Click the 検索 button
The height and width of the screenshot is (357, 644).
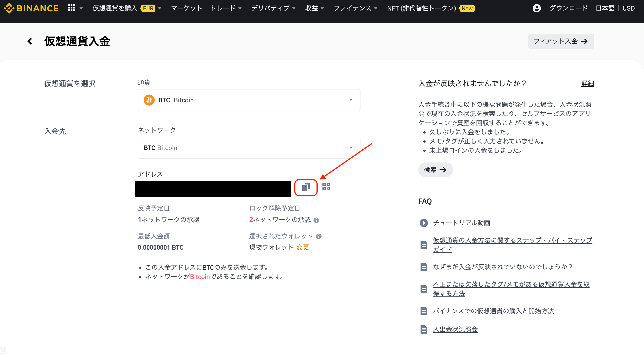pyautogui.click(x=435, y=170)
